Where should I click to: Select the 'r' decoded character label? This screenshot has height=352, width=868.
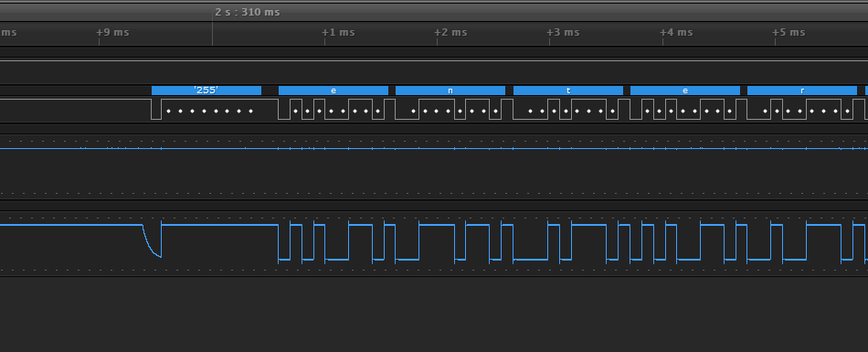[802, 91]
